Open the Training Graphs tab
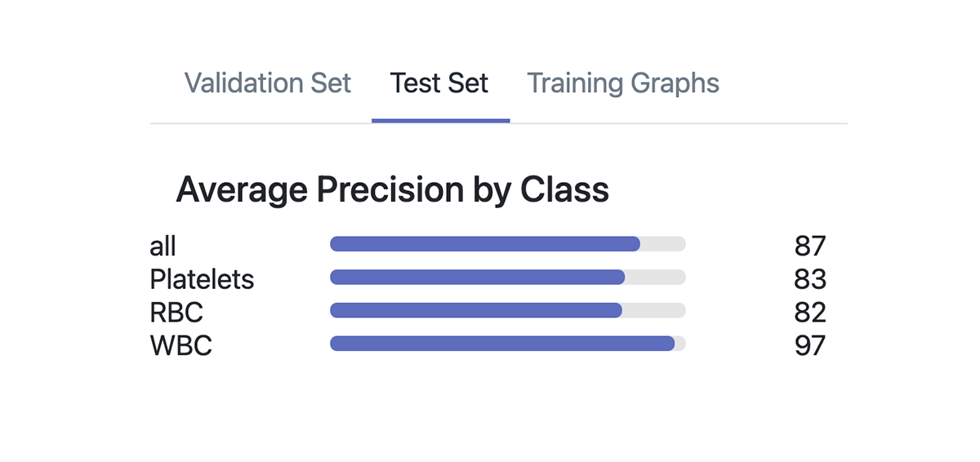The width and height of the screenshot is (980, 462). (x=623, y=83)
